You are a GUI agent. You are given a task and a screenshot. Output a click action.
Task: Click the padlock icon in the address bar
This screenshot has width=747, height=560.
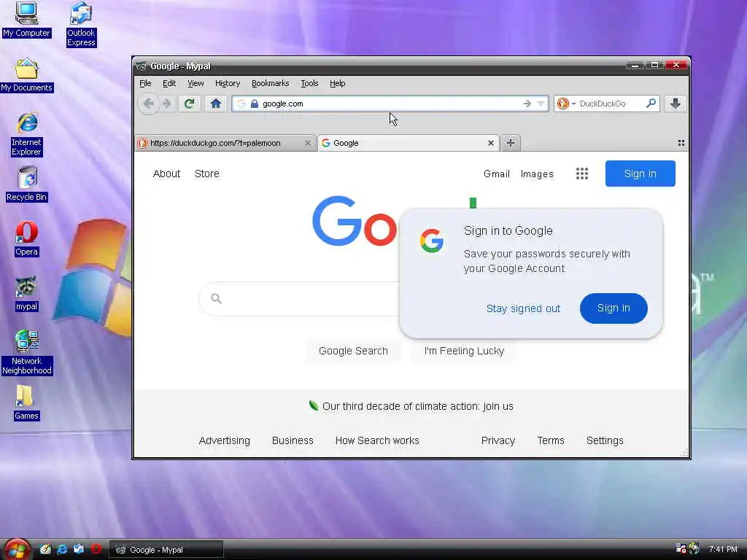pos(255,104)
